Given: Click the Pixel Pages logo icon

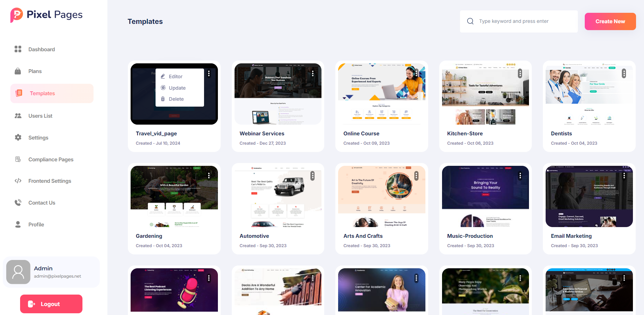Looking at the screenshot, I should (17, 15).
